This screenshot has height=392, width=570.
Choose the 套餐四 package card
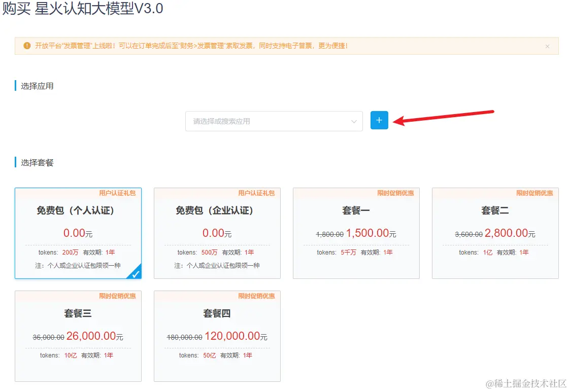217,336
